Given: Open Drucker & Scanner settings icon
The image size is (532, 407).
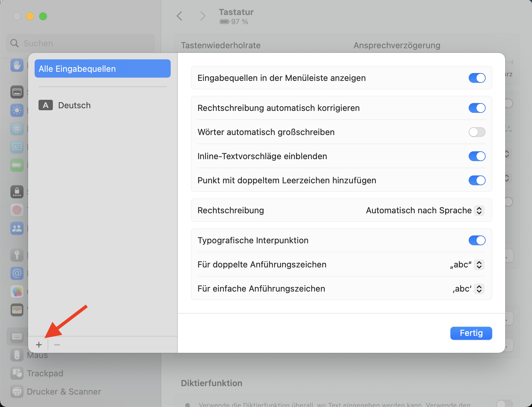Looking at the screenshot, I should (x=17, y=391).
